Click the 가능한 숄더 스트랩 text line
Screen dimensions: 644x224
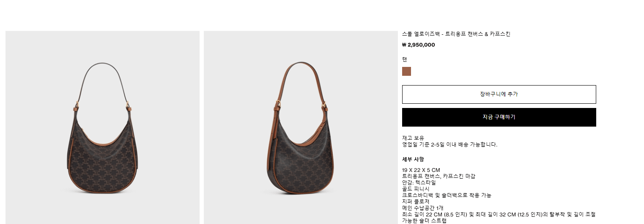point(424,221)
